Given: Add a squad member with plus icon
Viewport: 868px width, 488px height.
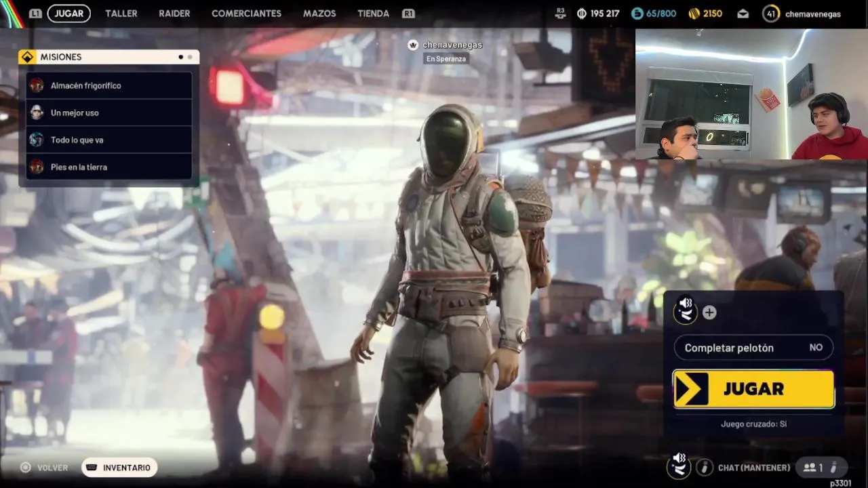Looking at the screenshot, I should (709, 312).
